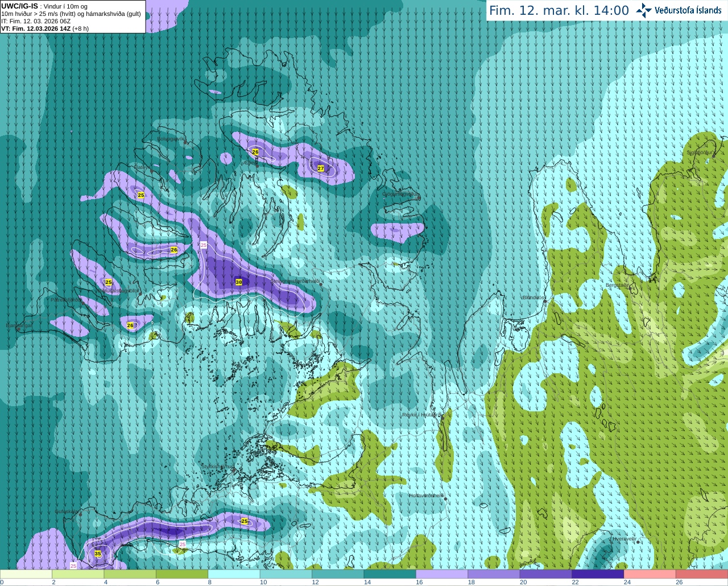Choose the 10–12 m/s aqua legend swatch
Image resolution: width=728 pixels, height=586 pixels.
click(286, 574)
